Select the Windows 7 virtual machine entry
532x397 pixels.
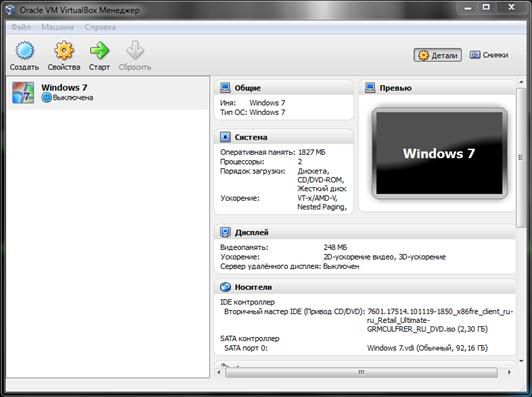coord(108,93)
